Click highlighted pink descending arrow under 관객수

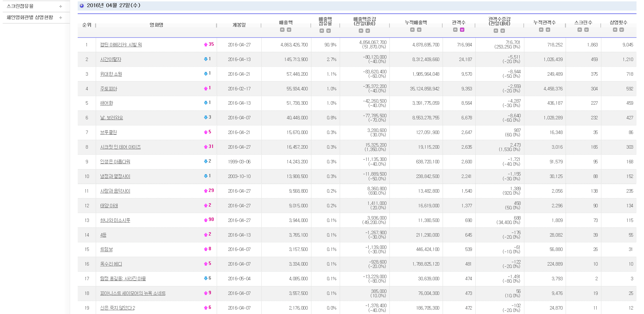[x=462, y=30]
